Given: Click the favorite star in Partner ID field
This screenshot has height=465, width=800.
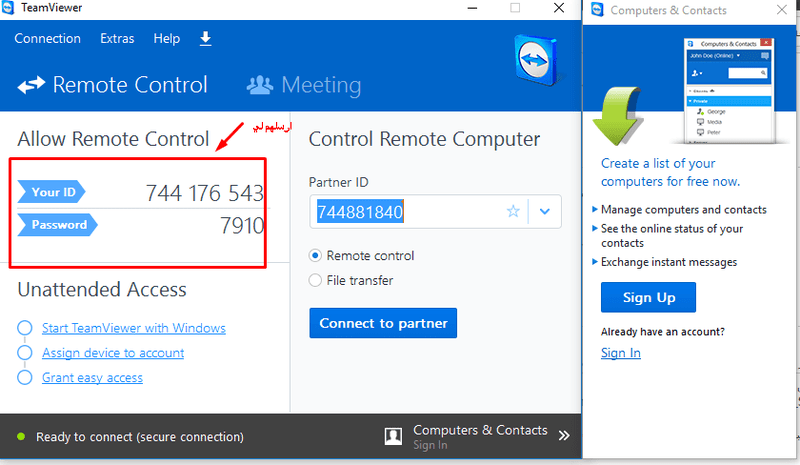Looking at the screenshot, I should click(514, 211).
